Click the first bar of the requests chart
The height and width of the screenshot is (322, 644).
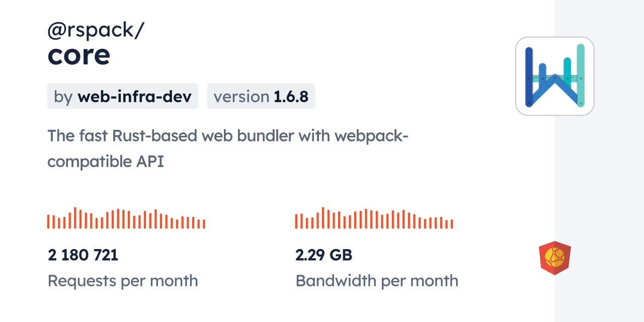[x=48, y=222]
